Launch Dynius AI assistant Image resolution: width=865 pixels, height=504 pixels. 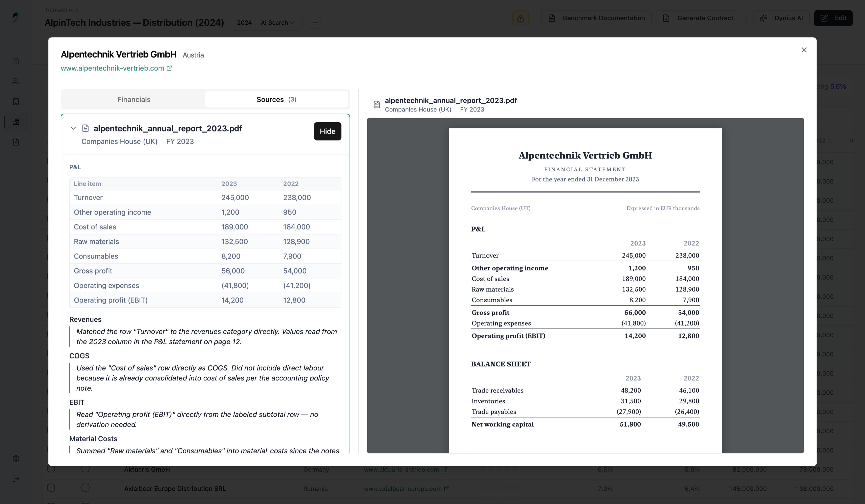(x=781, y=18)
